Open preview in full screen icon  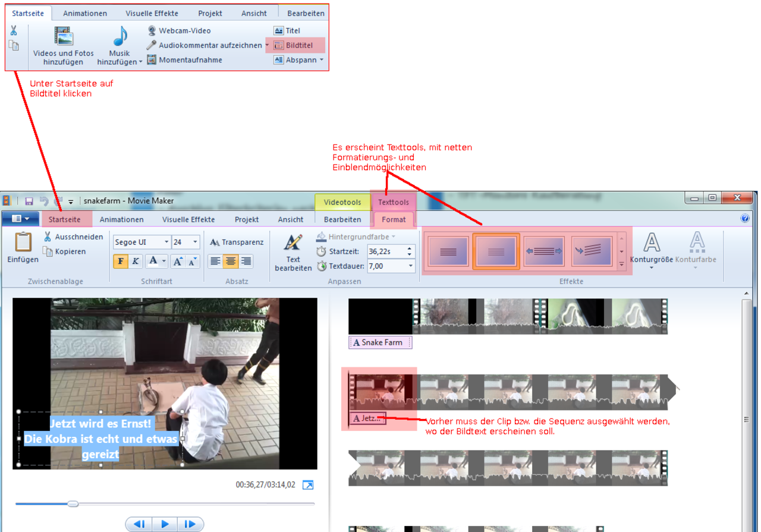(308, 485)
